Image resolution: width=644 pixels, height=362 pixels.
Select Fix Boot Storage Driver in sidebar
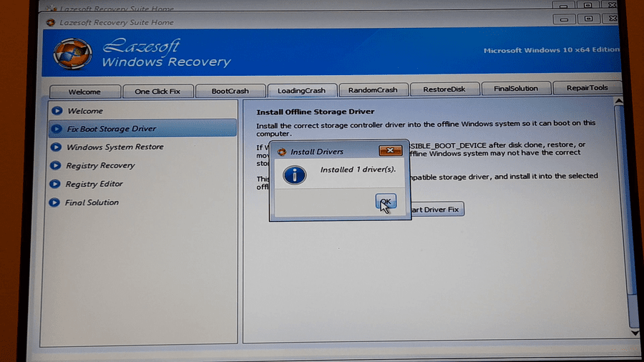142,129
